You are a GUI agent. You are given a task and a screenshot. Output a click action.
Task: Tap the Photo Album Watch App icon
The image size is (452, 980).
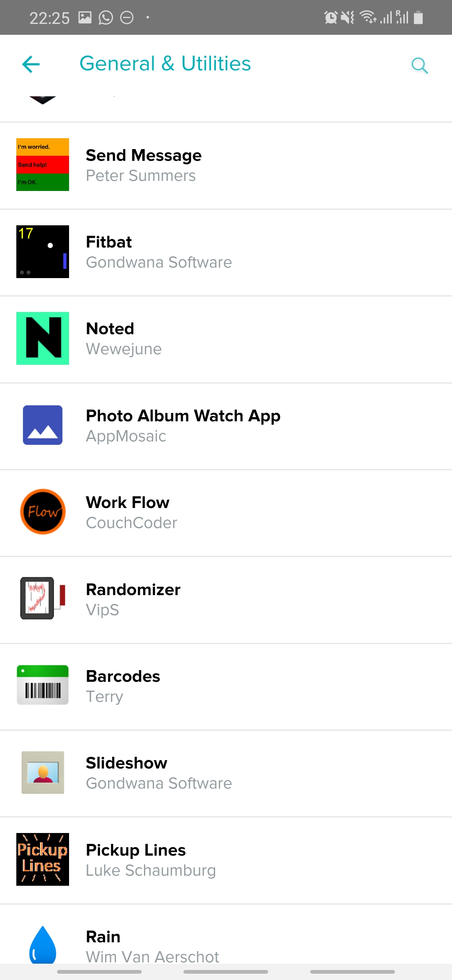tap(43, 425)
